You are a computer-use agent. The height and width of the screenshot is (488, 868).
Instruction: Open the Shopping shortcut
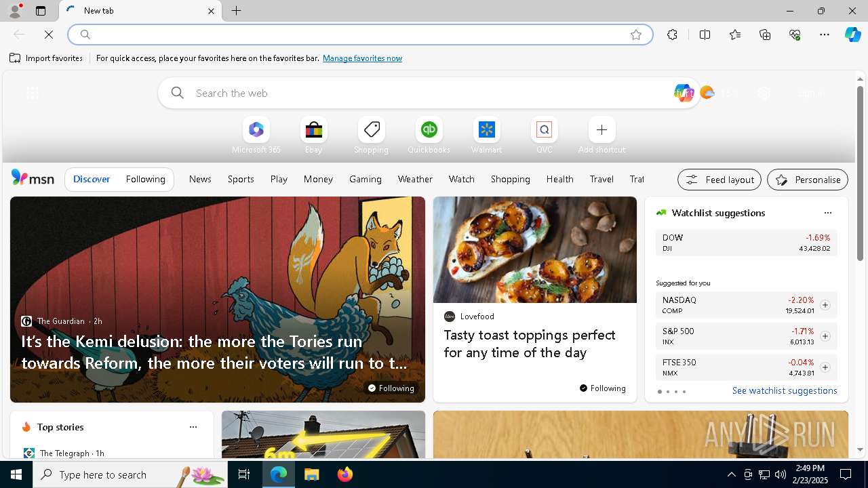pos(371,136)
